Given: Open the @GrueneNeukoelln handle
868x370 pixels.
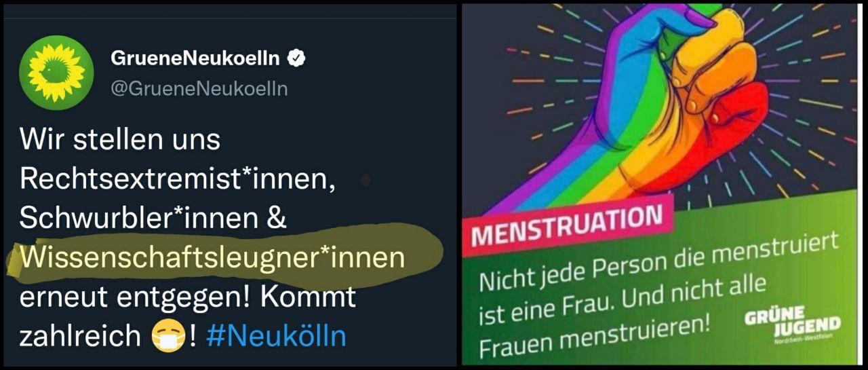Looking at the screenshot, I should pyautogui.click(x=199, y=89).
